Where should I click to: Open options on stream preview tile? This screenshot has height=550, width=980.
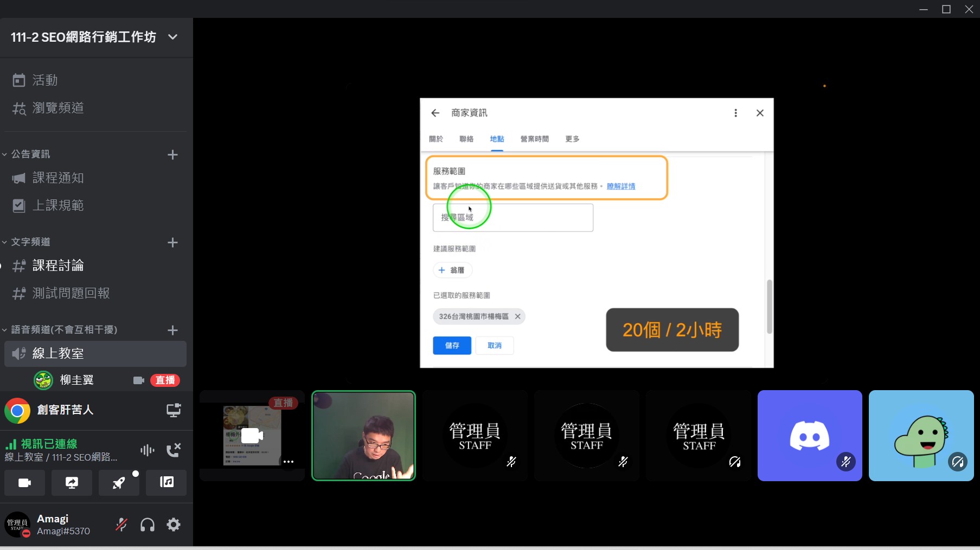point(289,462)
